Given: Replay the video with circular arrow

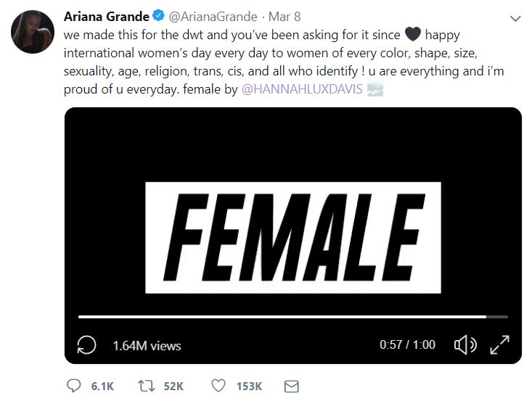Looking at the screenshot, I should 86,345.
